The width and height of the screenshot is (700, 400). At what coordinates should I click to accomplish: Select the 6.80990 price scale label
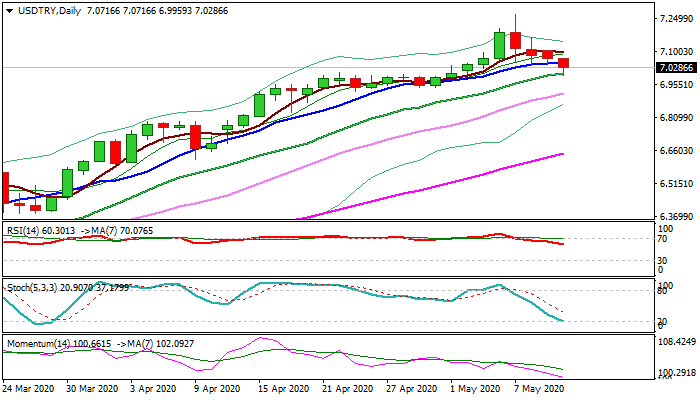coord(677,118)
